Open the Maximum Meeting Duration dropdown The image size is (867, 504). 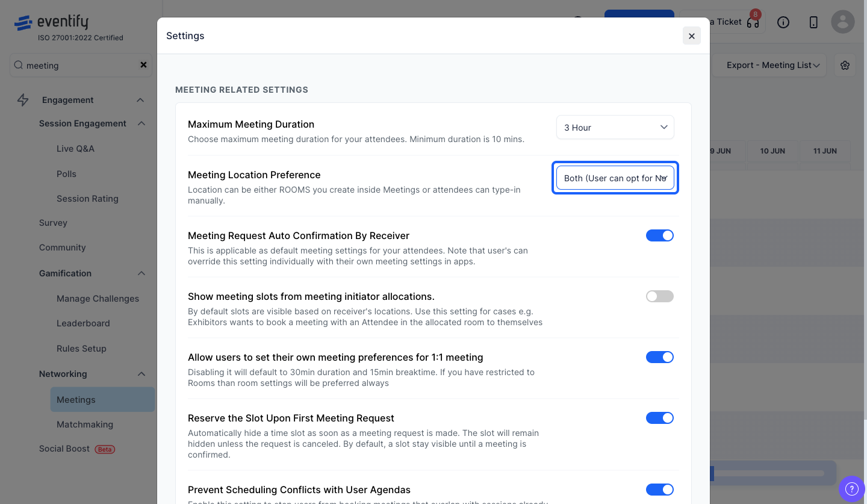615,127
